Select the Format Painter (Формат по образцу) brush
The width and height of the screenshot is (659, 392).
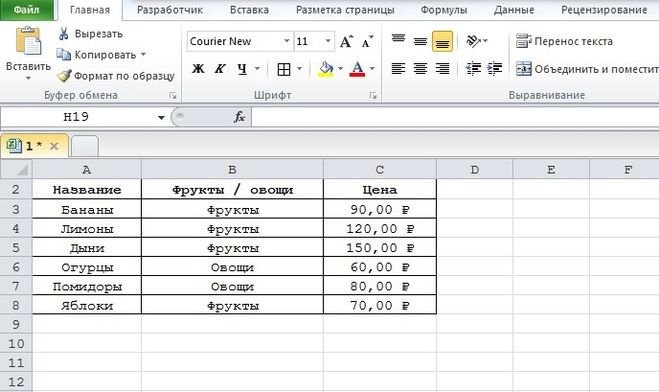(64, 76)
